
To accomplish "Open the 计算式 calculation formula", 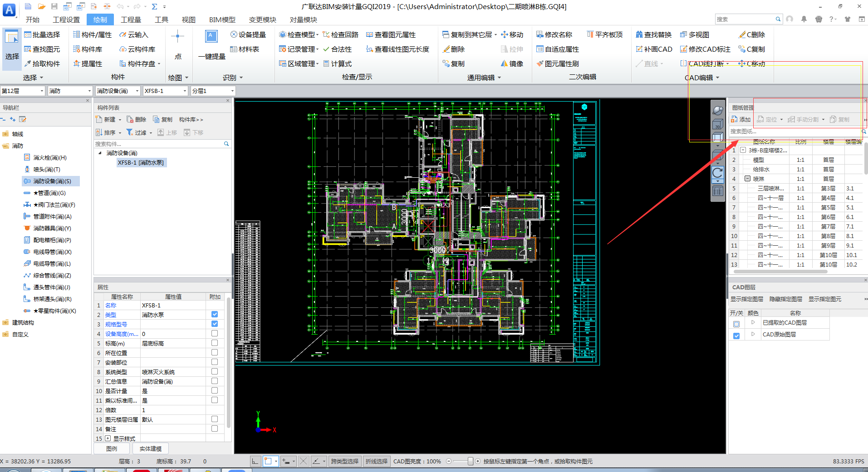I will coord(338,64).
